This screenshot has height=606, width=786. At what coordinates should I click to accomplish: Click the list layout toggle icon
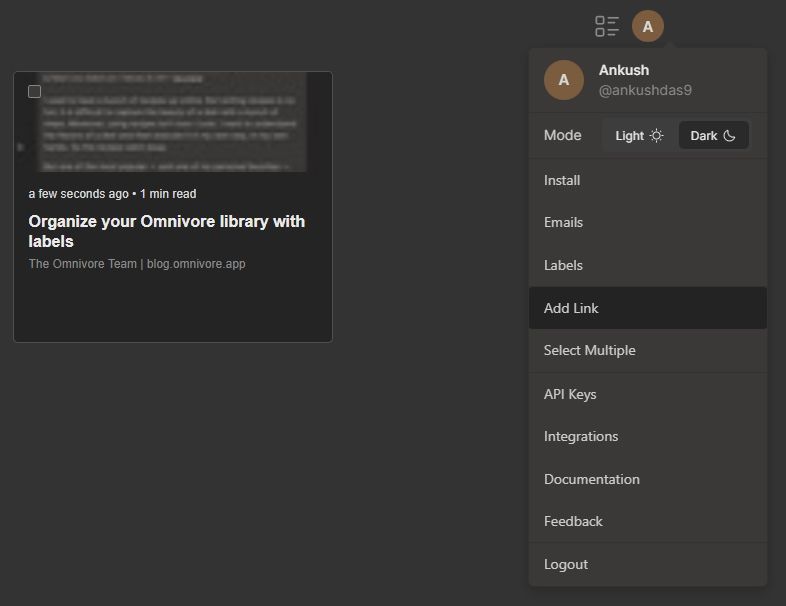click(606, 26)
